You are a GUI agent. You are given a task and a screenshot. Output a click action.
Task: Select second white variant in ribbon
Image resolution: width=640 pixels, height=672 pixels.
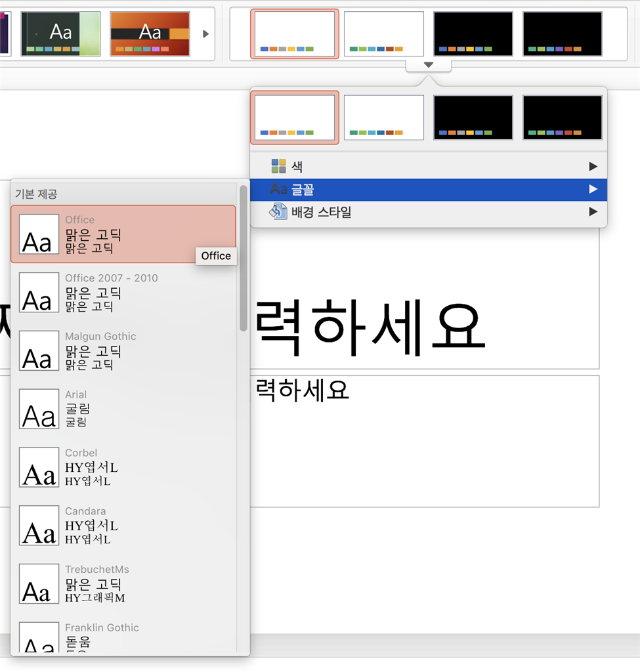coord(383,34)
